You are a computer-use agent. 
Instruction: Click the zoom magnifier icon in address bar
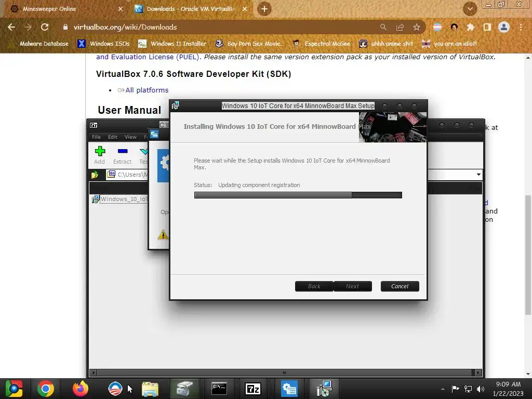coord(383,27)
